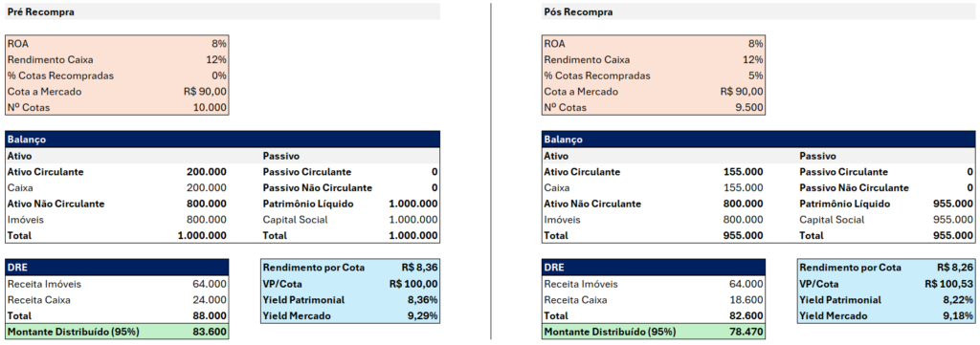Select the Pós Recompra header cell
Viewport: 980px width, 345px height.
pyautogui.click(x=758, y=11)
